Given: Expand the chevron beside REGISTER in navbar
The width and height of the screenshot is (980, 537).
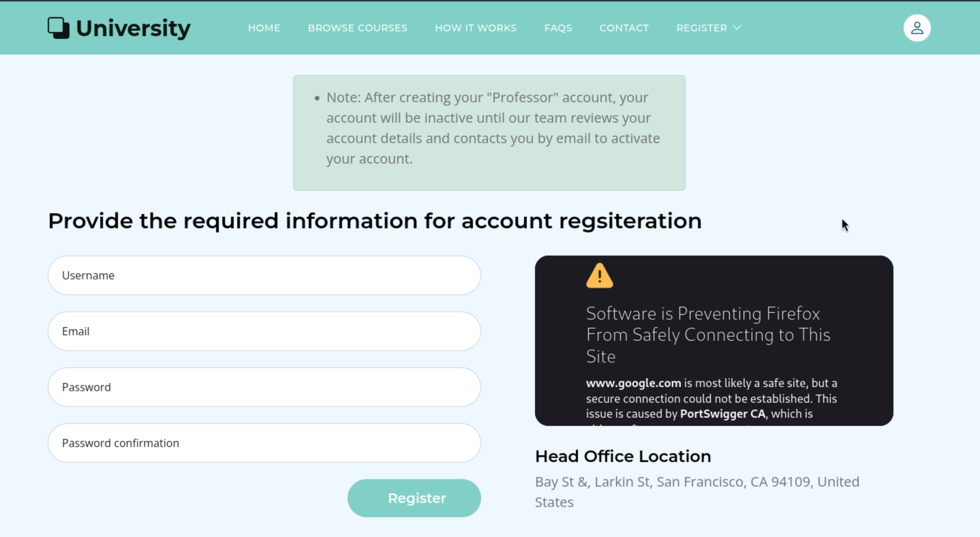Looking at the screenshot, I should pos(737,28).
